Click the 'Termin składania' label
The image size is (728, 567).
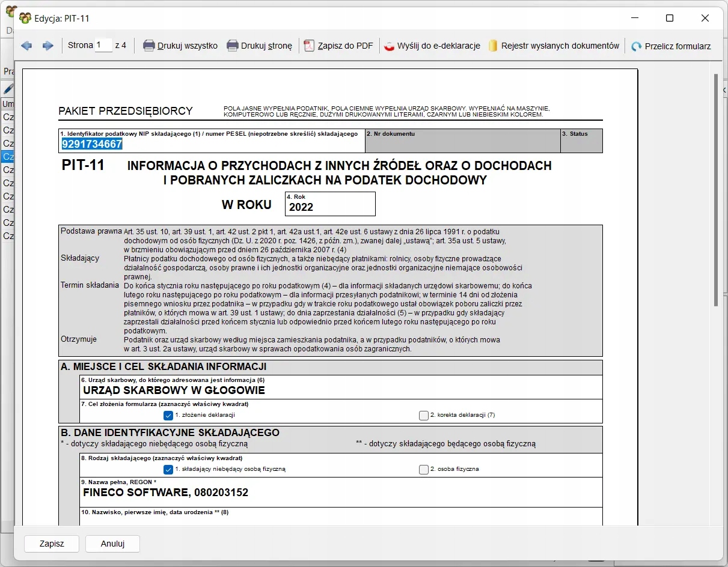click(90, 285)
